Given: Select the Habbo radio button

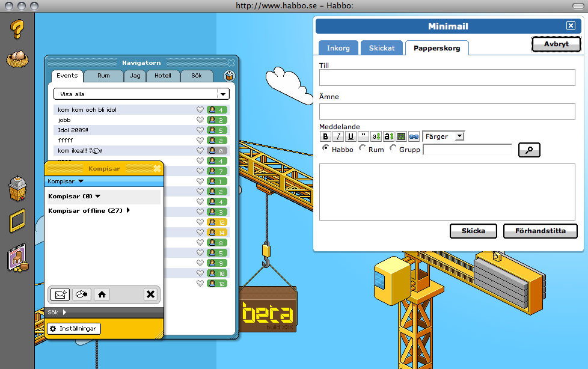Looking at the screenshot, I should (x=325, y=148).
